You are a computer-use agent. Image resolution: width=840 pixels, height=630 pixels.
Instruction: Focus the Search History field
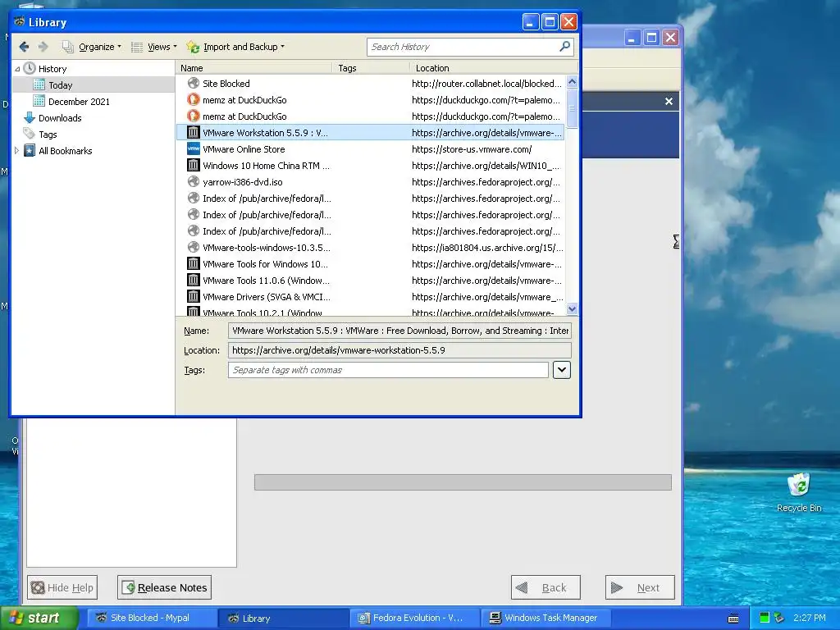point(463,47)
